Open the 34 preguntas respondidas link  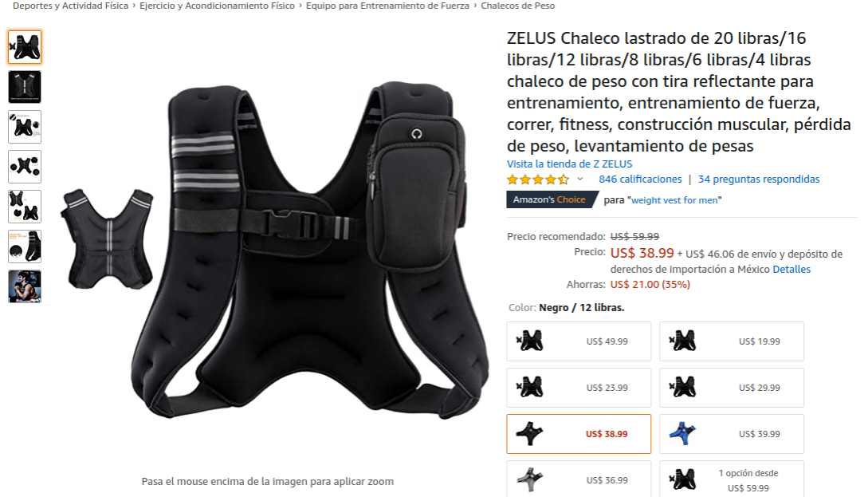click(758, 179)
